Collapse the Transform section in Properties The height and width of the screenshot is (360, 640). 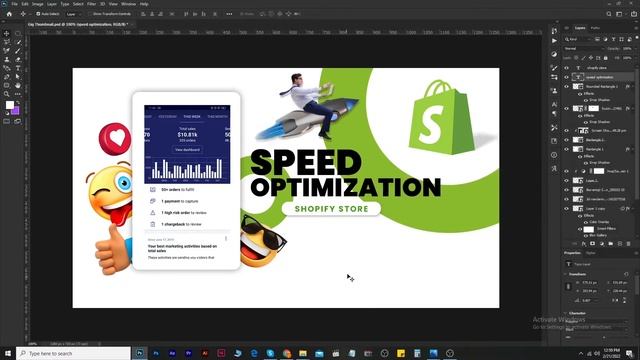point(566,274)
